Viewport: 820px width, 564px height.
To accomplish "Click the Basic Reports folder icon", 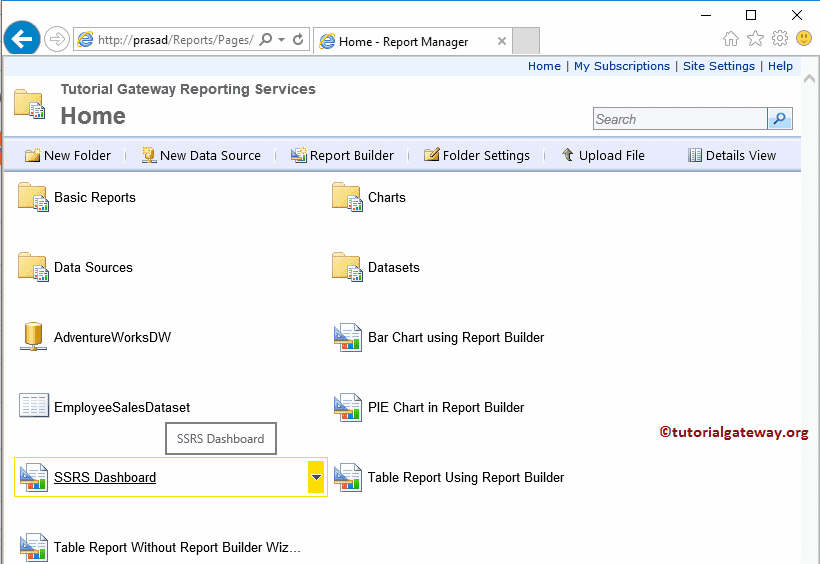I will pos(33,197).
